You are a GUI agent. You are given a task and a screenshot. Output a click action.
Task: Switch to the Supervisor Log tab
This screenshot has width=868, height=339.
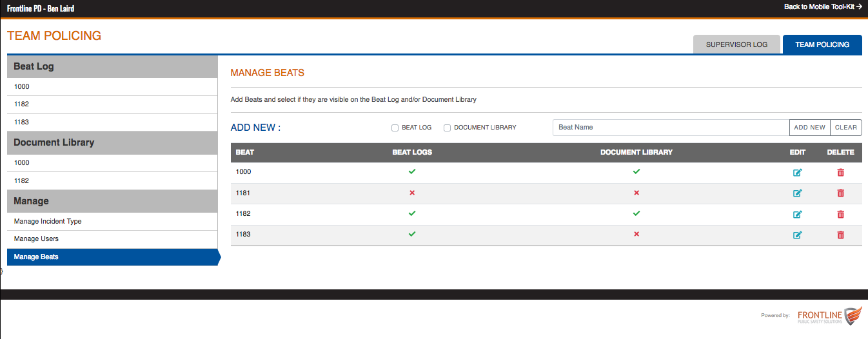pyautogui.click(x=736, y=44)
